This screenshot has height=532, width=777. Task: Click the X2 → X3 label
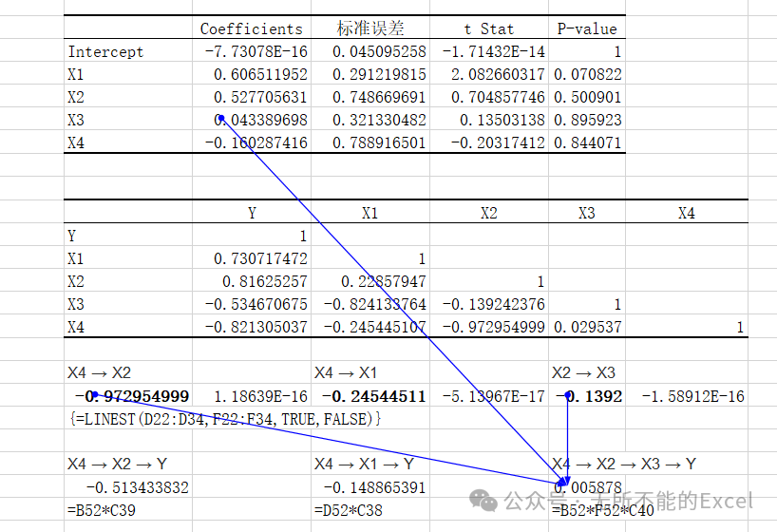pyautogui.click(x=584, y=372)
